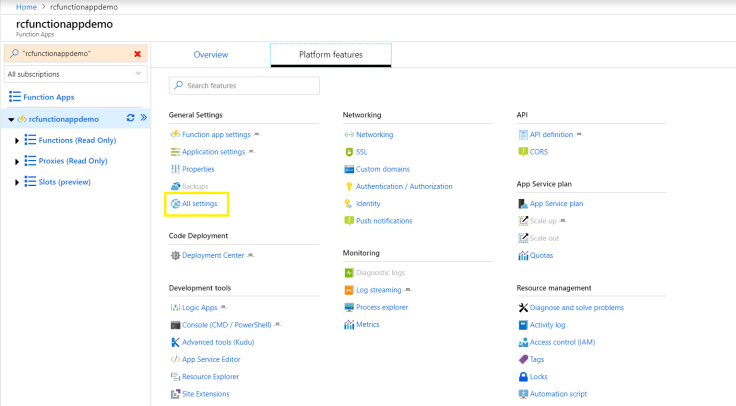Click the Log streaming orange icon
The height and width of the screenshot is (406, 736).
tap(349, 290)
